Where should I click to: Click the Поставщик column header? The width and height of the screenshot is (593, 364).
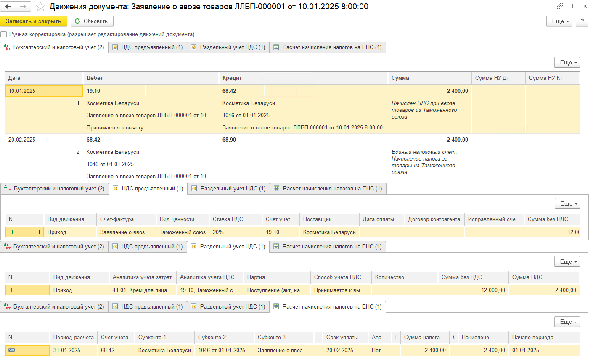[329, 219]
